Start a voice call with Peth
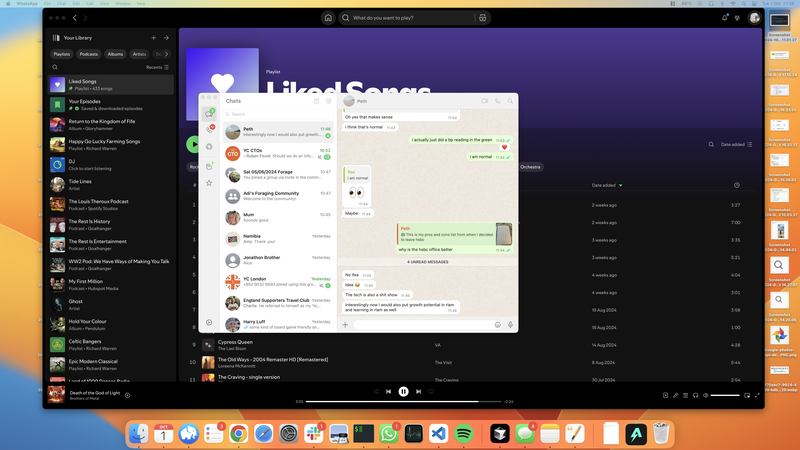 pos(497,101)
